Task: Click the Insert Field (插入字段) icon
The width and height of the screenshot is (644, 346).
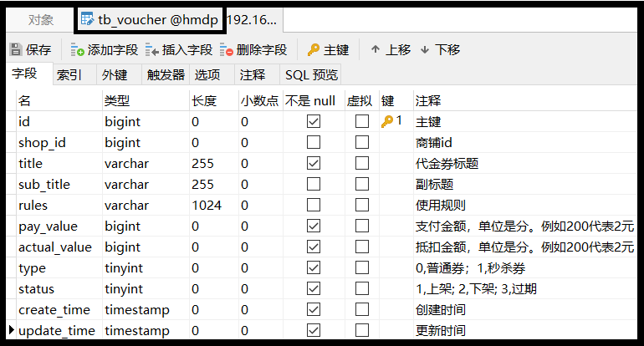Action: (152, 50)
